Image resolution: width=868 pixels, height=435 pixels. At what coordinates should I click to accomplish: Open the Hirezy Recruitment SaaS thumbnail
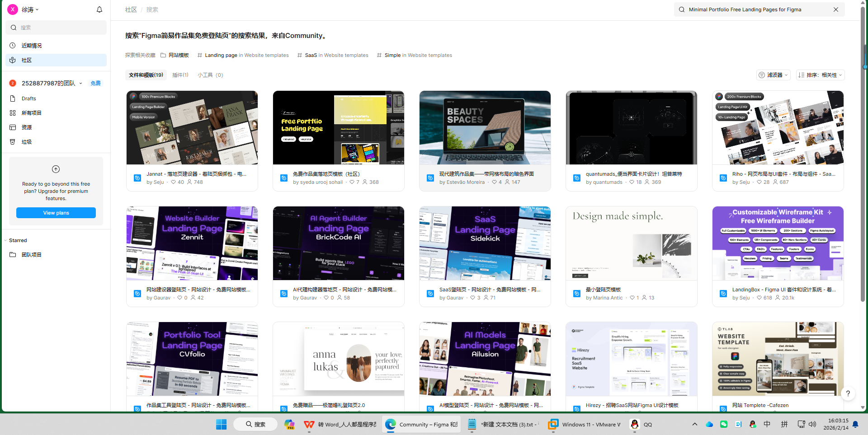click(632, 359)
